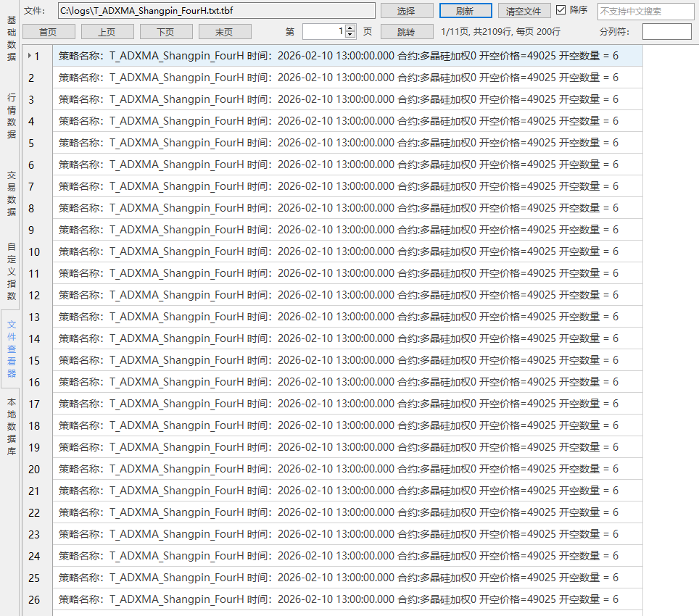This screenshot has height=616, width=699.
Task: Click the search box beside 降序
Action: (x=645, y=11)
